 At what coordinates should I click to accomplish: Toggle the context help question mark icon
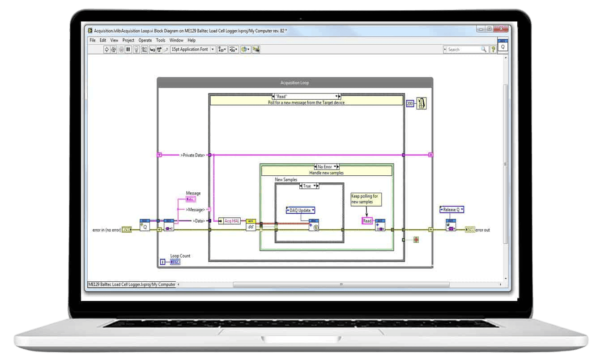tap(493, 49)
